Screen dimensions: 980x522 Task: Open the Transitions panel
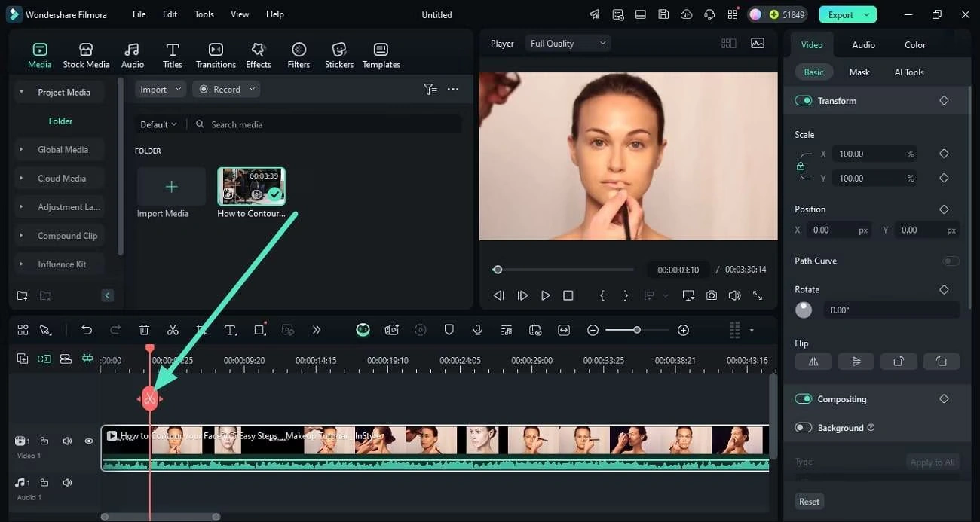pos(216,56)
